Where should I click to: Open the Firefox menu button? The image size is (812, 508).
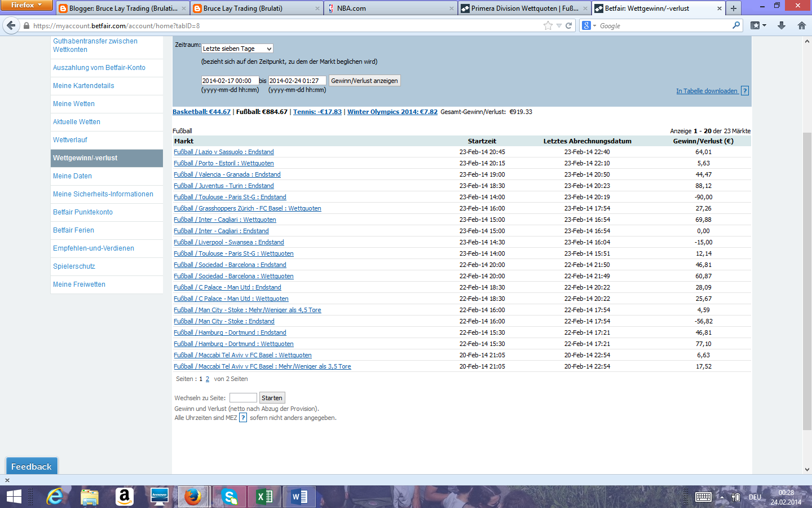(26, 5)
